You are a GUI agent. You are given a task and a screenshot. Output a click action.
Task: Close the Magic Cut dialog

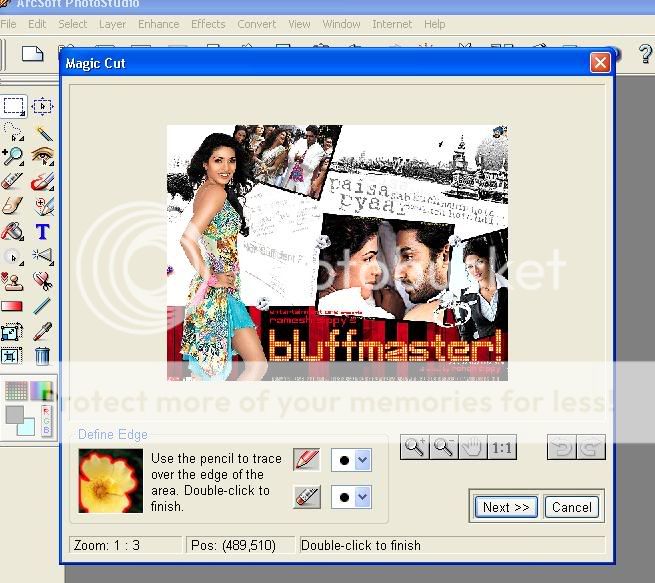(x=599, y=63)
